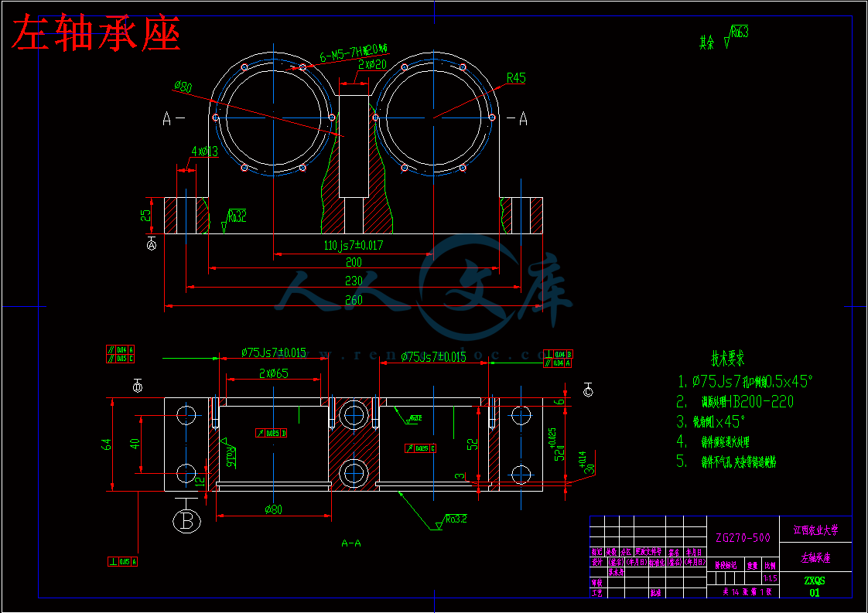Click the runout 0.025 C tolerance frame
The width and height of the screenshot is (868, 613).
[420, 448]
